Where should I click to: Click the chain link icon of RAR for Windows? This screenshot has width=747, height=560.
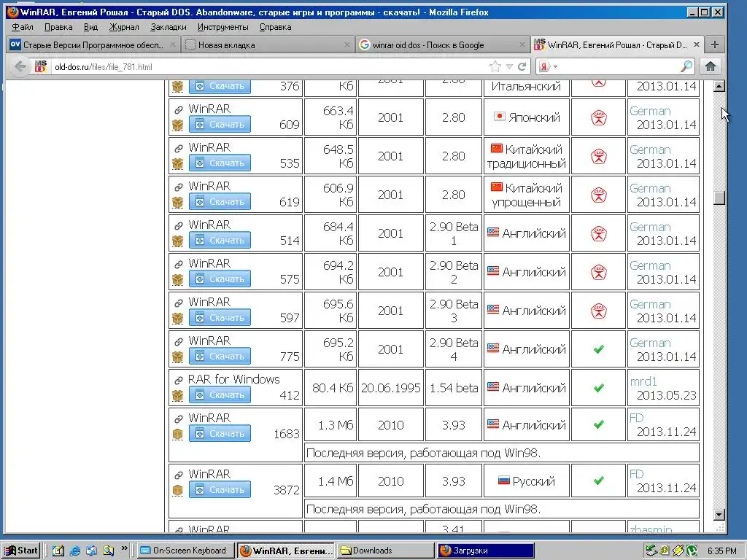[178, 380]
